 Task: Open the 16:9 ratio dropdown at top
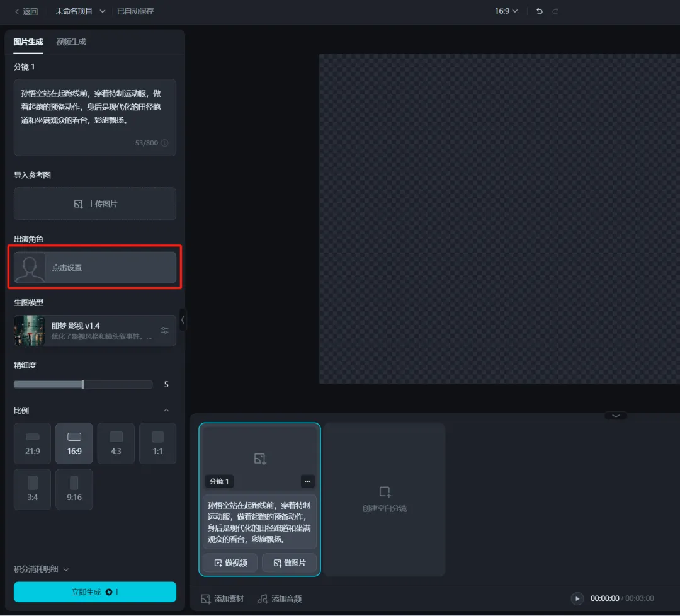point(506,11)
